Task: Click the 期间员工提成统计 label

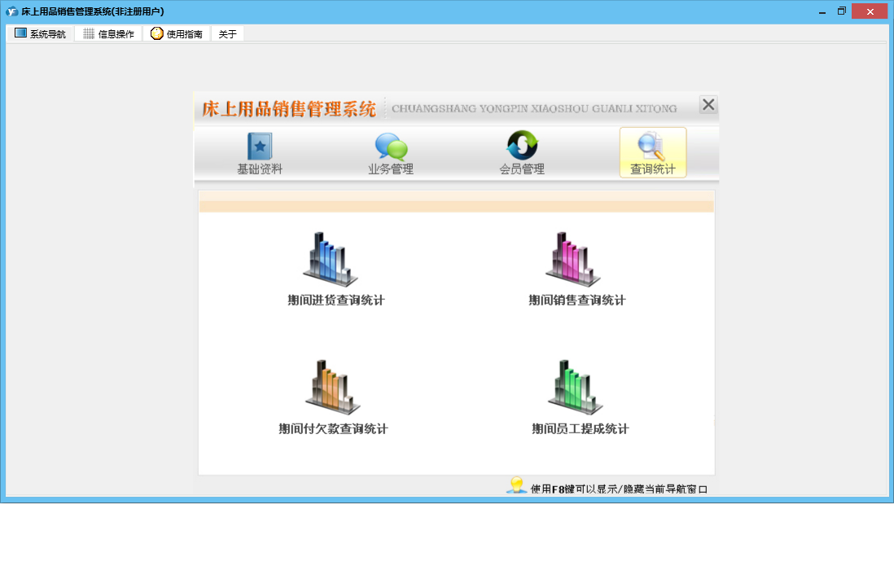Action: [581, 429]
